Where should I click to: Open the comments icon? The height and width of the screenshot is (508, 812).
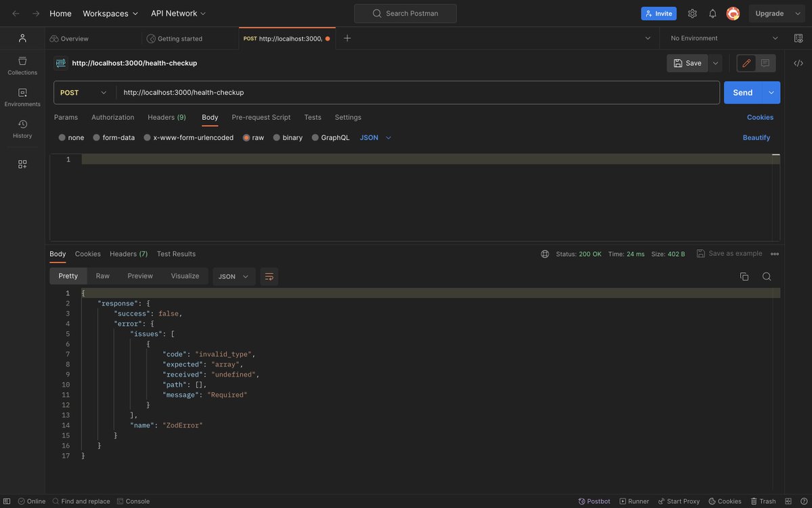[765, 63]
